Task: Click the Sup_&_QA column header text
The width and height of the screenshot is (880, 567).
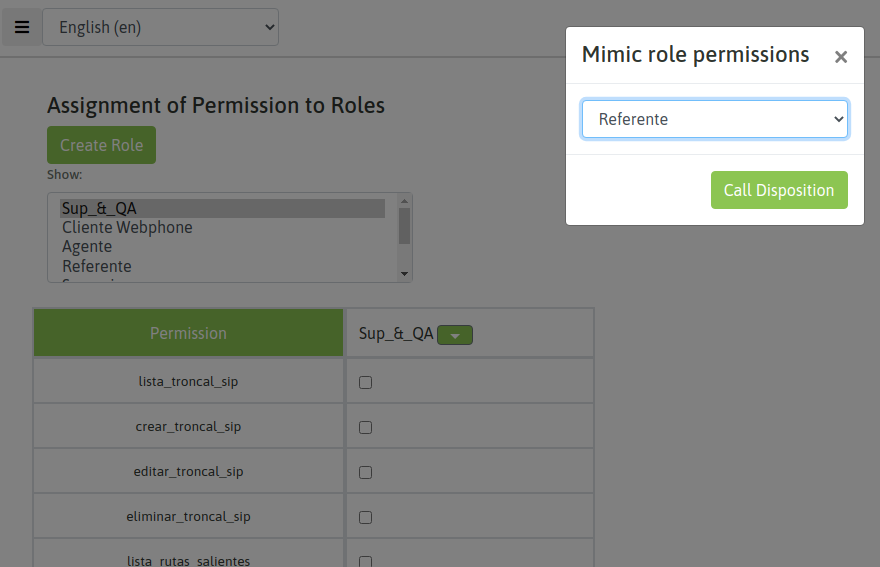Action: 396,333
